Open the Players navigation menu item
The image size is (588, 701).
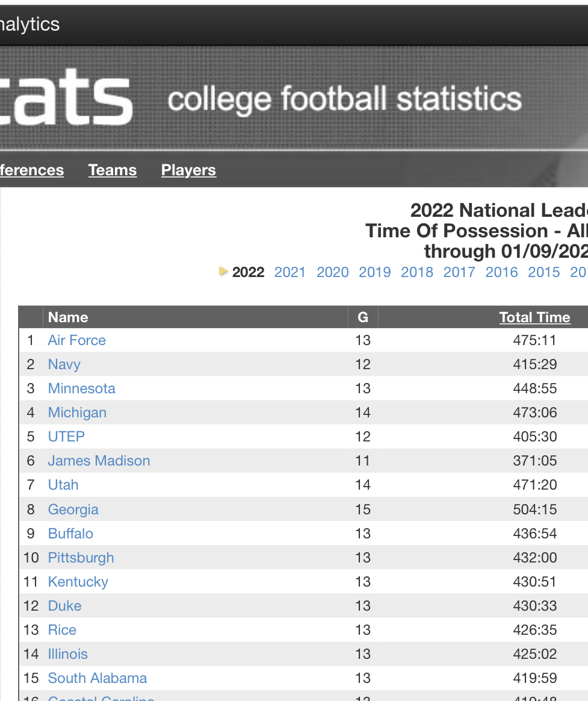(x=188, y=170)
